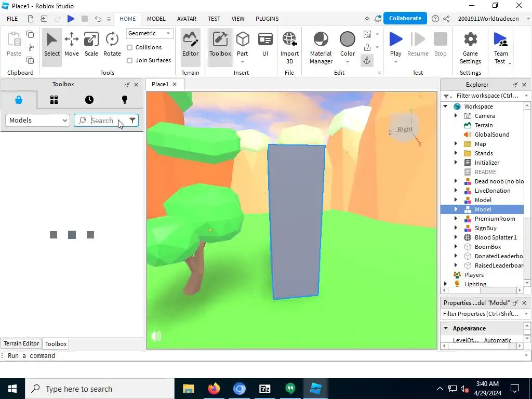532x399 pixels.
Task: Switch to the VIEW ribbon tab
Action: pyautogui.click(x=238, y=19)
